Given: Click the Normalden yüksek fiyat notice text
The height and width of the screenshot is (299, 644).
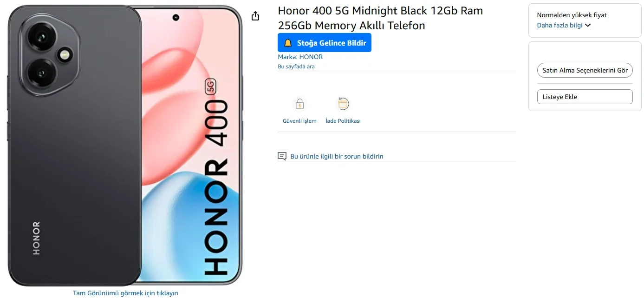Looking at the screenshot, I should [x=572, y=15].
